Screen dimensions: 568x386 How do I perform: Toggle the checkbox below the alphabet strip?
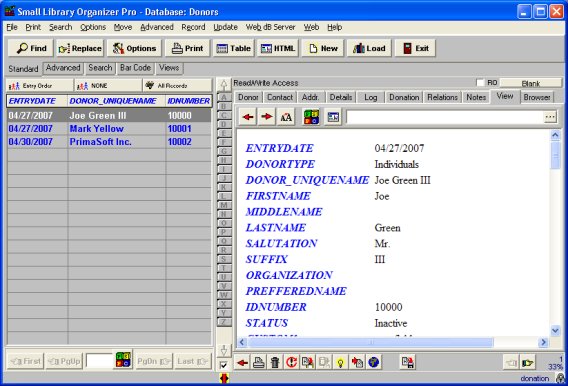coord(224,365)
